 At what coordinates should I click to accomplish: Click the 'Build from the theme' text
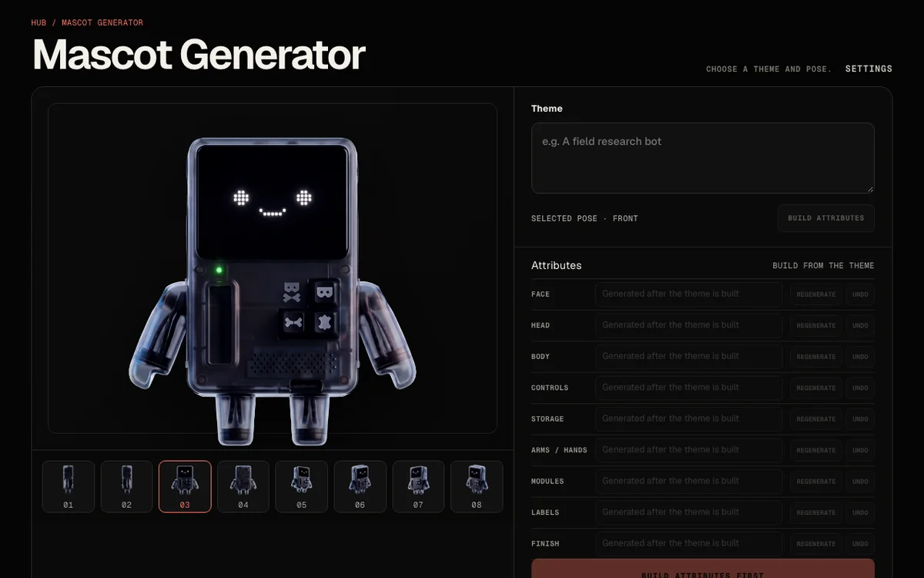[x=823, y=266]
